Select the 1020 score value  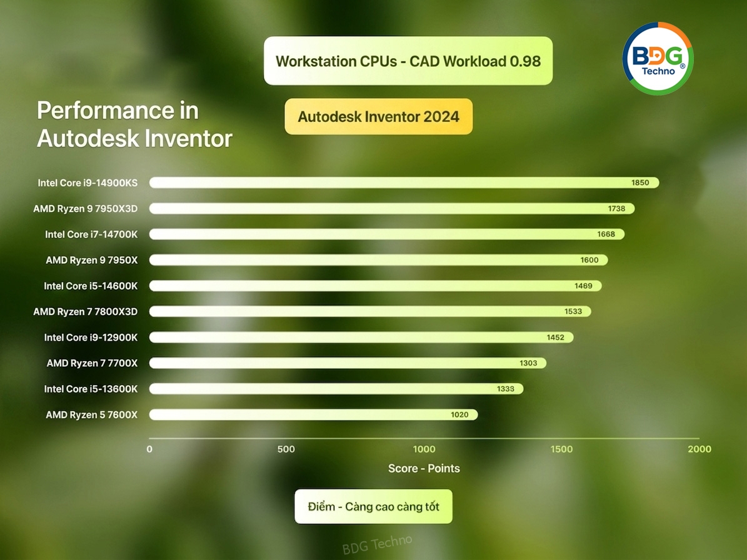click(x=459, y=415)
